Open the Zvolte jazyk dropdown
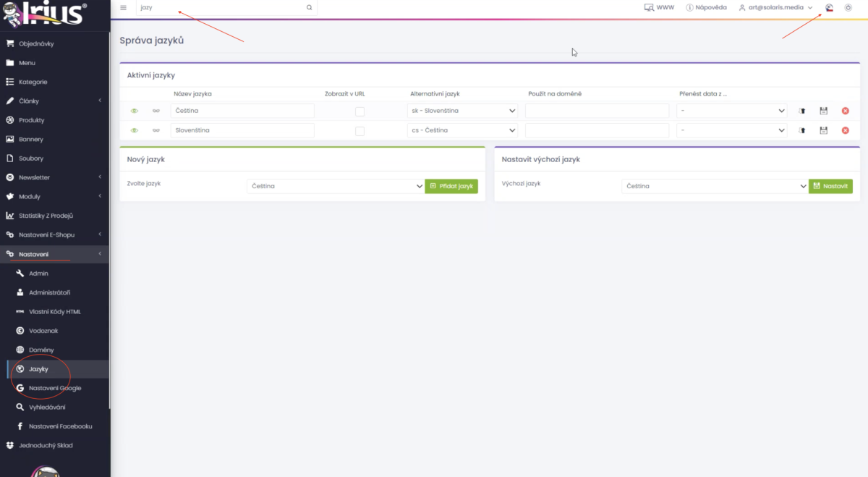 336,186
